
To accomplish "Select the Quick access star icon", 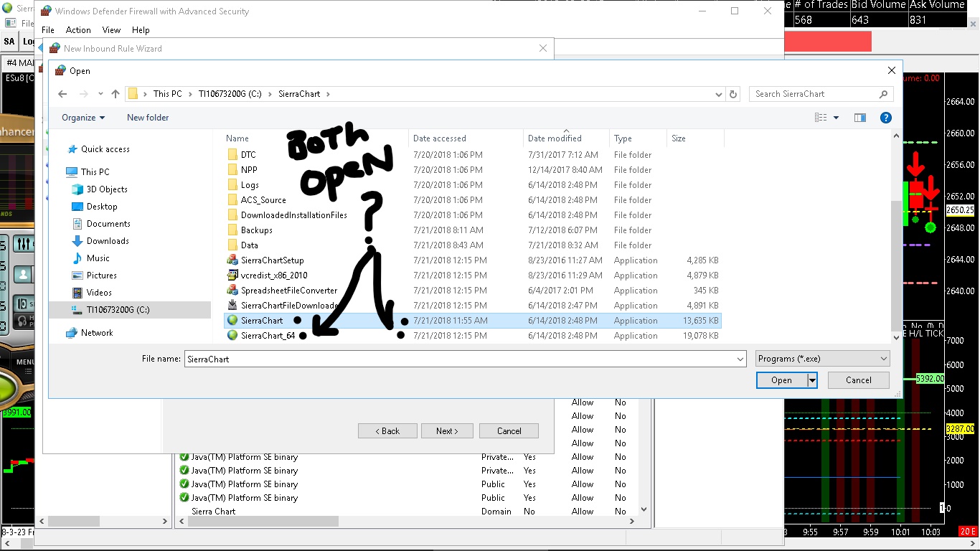I will pos(72,149).
